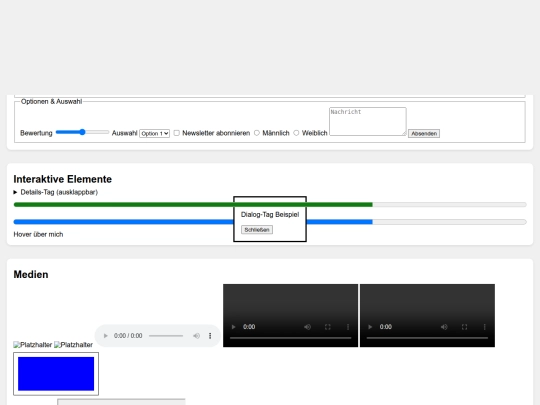The width and height of the screenshot is (540, 405).
Task: Click the first Platzhalter broken image
Action: point(33,345)
